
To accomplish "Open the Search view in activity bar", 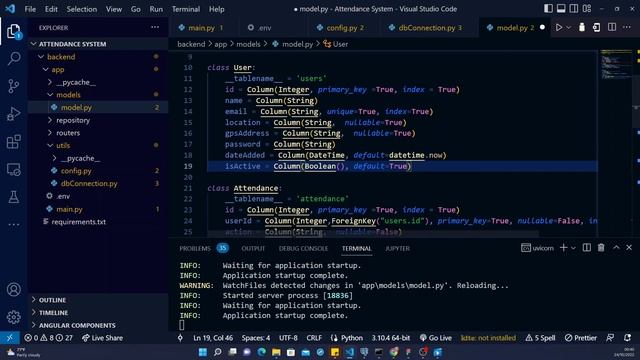I will click(13, 58).
